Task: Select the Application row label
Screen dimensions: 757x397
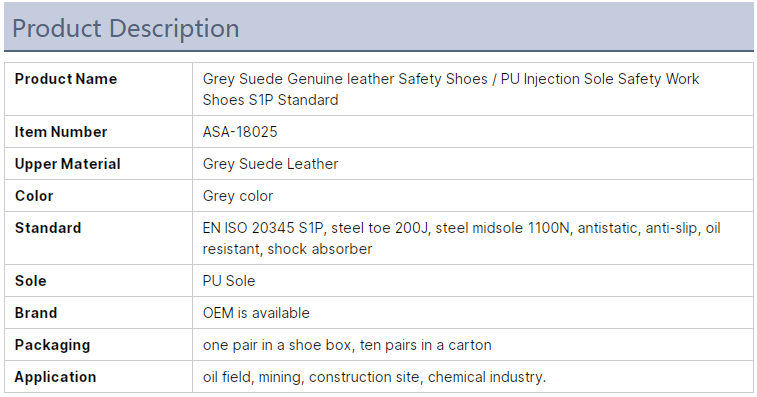Action: click(55, 377)
